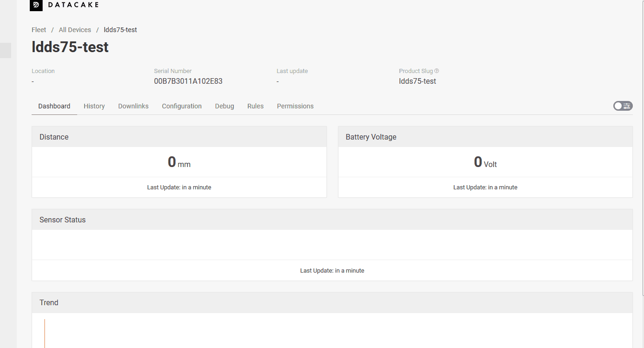Image resolution: width=644 pixels, height=348 pixels.
Task: Click the Product Slug help icon
Action: [437, 71]
